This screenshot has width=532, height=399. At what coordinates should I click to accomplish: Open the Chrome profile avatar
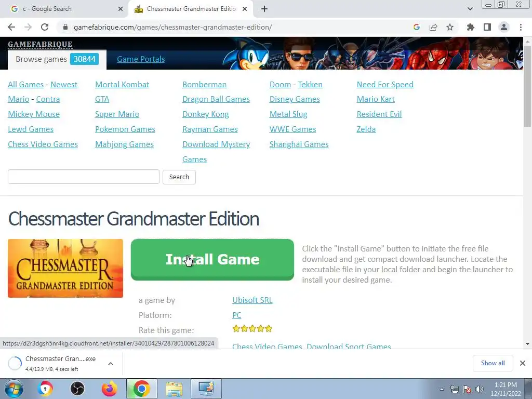click(504, 27)
